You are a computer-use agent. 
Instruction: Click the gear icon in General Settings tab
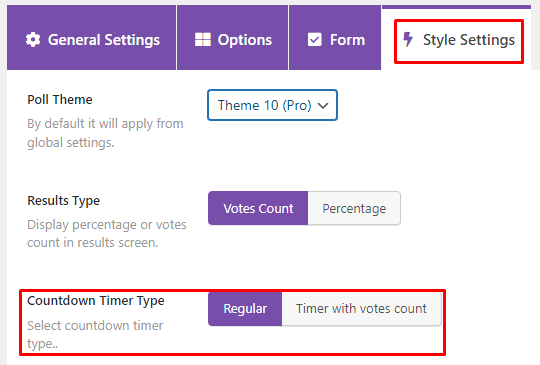(33, 40)
